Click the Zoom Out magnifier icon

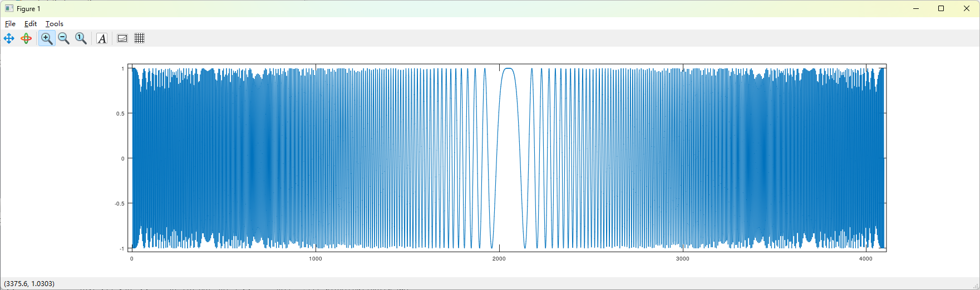tap(64, 38)
